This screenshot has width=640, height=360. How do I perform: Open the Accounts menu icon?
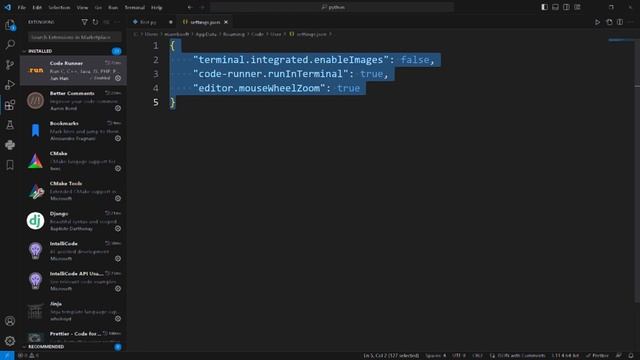point(10,321)
